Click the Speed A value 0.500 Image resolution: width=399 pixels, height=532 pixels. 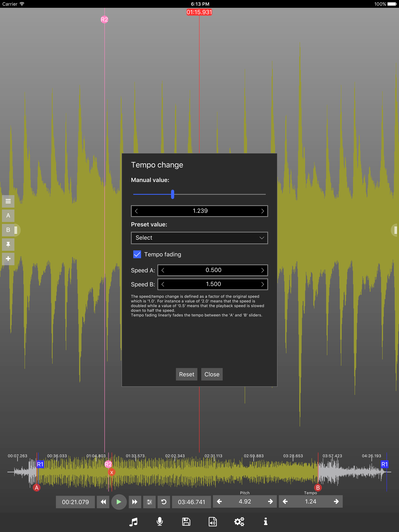point(213,270)
